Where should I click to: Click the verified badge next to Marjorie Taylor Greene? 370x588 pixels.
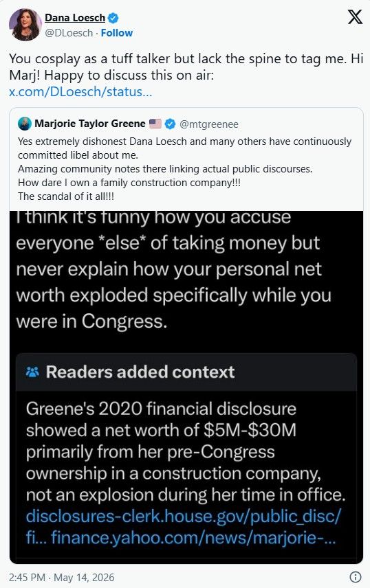[x=170, y=124]
